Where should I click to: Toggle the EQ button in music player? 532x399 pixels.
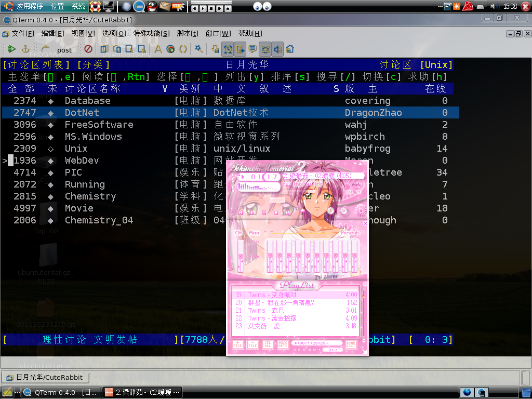[350, 192]
